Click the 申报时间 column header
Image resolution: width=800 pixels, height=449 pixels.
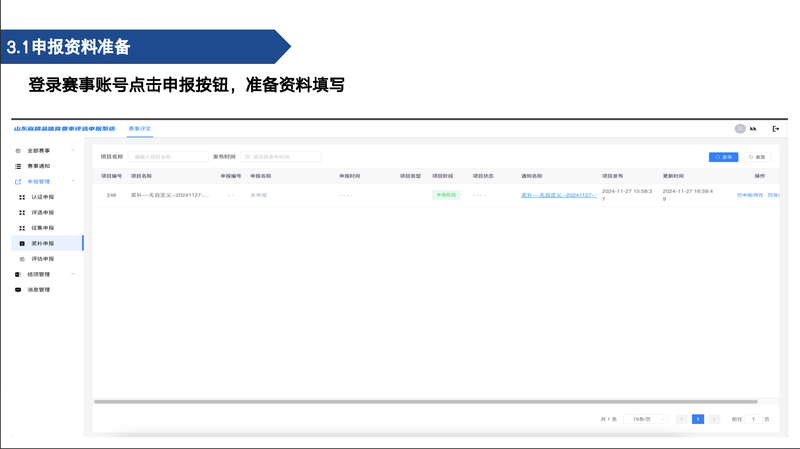point(349,176)
